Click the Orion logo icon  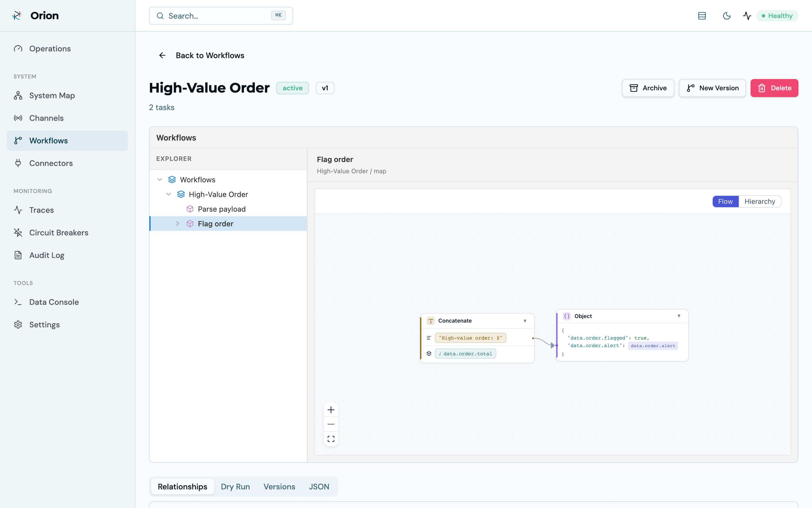click(17, 16)
